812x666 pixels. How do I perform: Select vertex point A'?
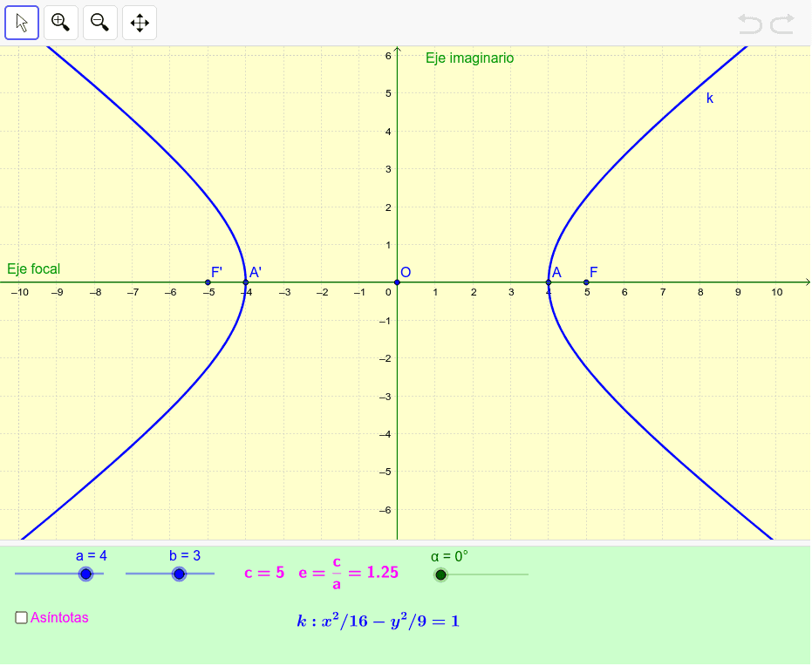[246, 282]
